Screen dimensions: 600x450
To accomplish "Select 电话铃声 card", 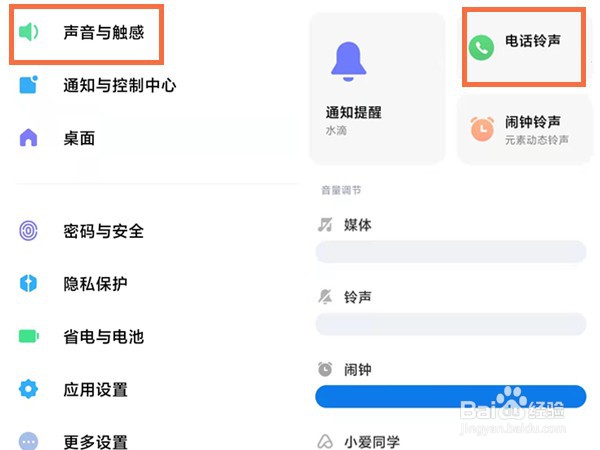I will click(524, 47).
